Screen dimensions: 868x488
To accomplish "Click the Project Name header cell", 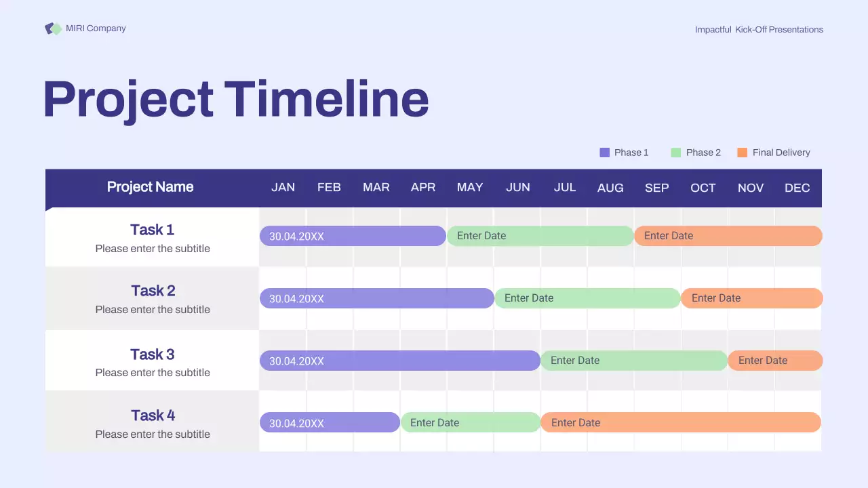I will point(151,187).
